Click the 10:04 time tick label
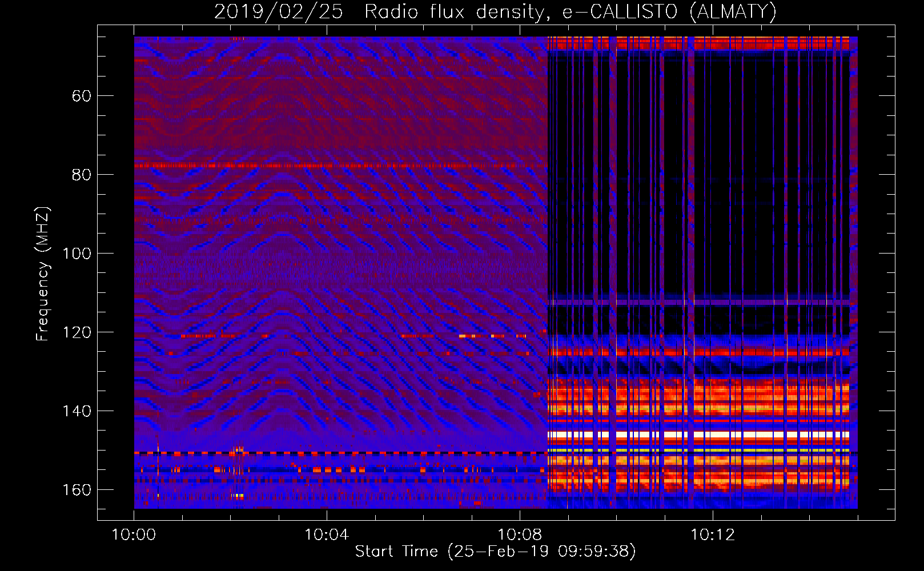Viewport: 924px width, 571px height. click(x=327, y=535)
